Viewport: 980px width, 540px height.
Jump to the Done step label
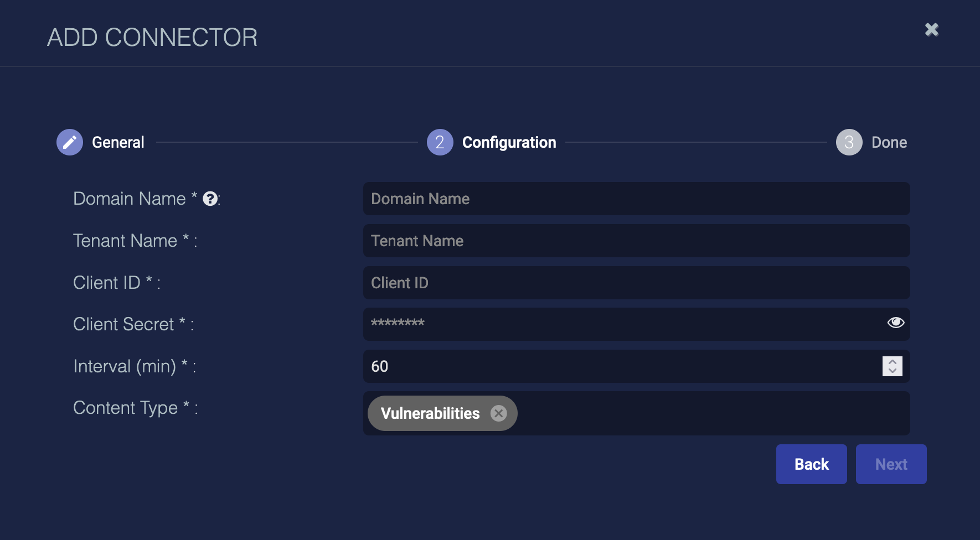click(889, 142)
